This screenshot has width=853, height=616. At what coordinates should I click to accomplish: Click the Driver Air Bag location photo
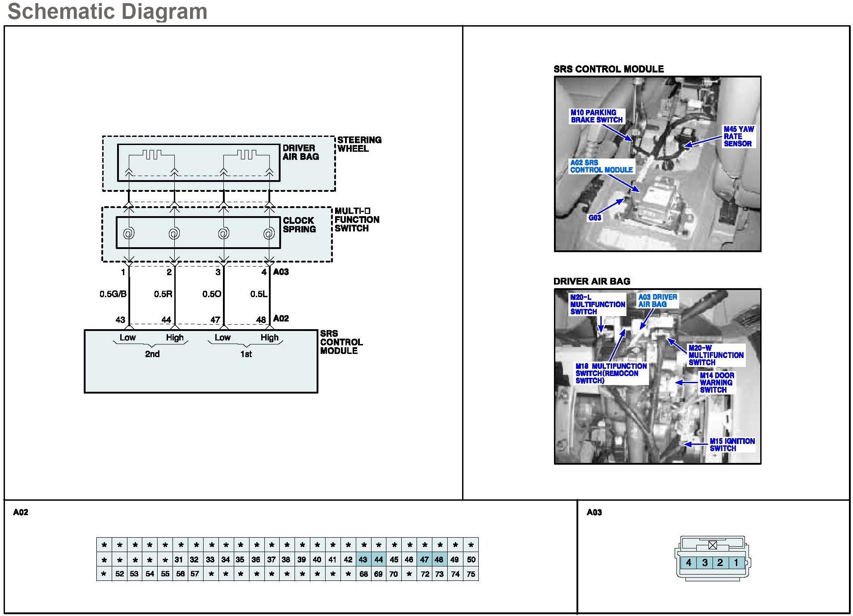[657, 376]
